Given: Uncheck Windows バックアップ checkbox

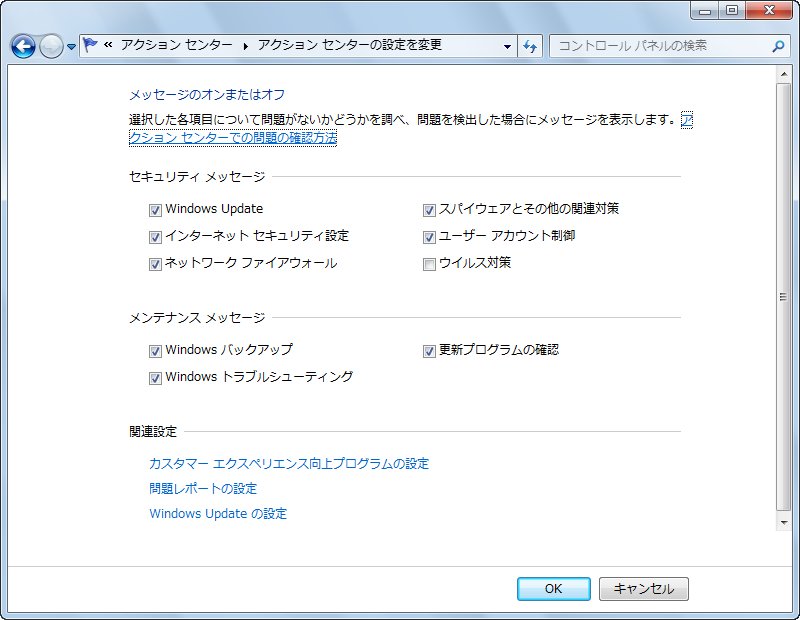Looking at the screenshot, I should pos(155,351).
